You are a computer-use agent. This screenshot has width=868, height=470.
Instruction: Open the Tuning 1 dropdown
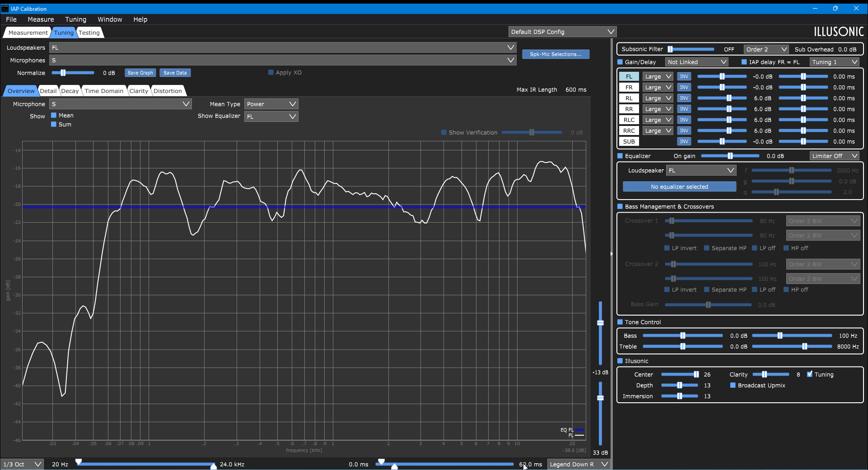pyautogui.click(x=834, y=62)
